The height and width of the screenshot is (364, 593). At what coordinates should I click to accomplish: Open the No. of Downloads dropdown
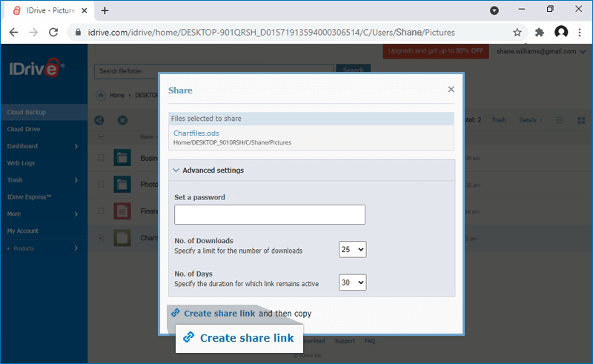click(x=353, y=249)
